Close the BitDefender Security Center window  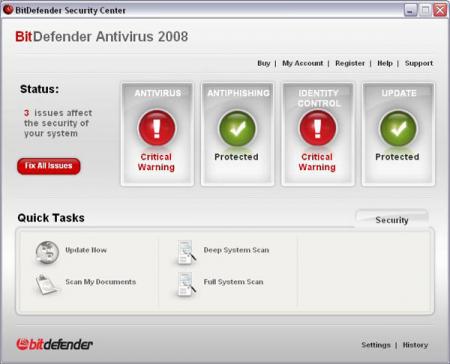(x=440, y=10)
